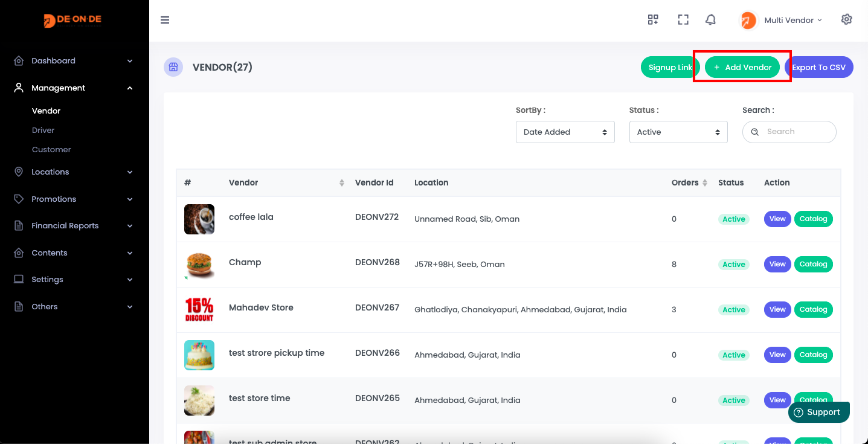Open Catalog for test strore pickup time
This screenshot has width=868, height=444.
pyautogui.click(x=813, y=355)
